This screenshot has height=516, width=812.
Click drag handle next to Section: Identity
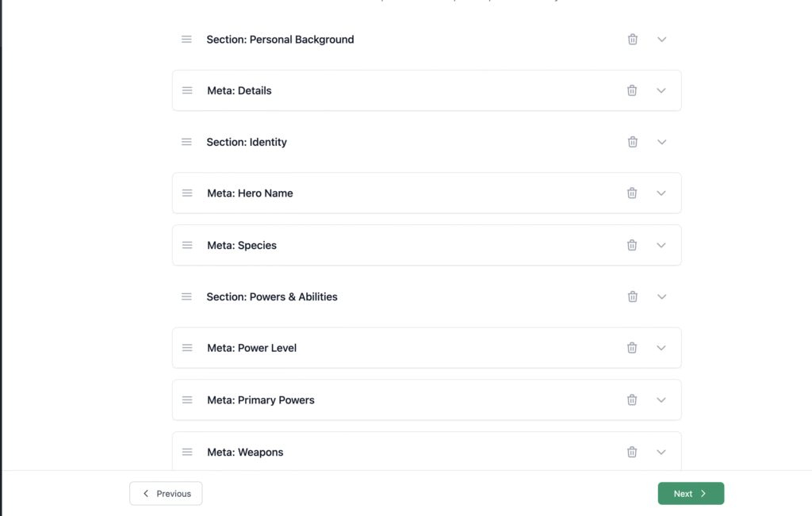[186, 142]
